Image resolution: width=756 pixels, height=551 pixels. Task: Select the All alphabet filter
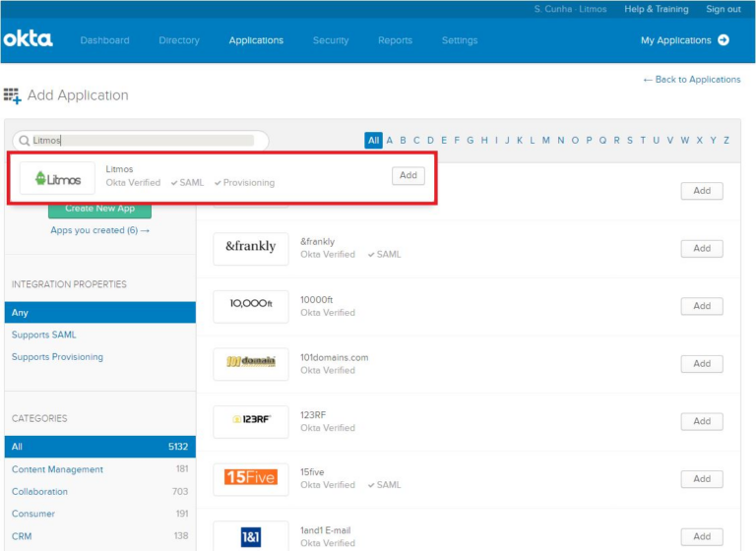[x=373, y=141]
